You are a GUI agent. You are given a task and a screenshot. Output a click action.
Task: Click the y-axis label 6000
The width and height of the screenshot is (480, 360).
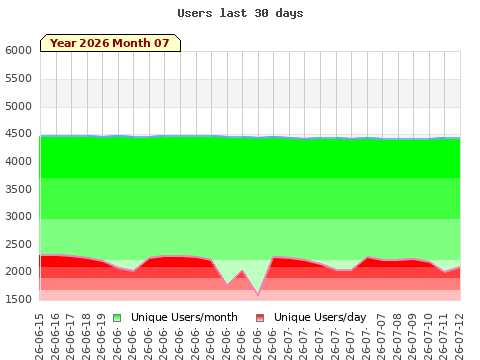(x=18, y=50)
